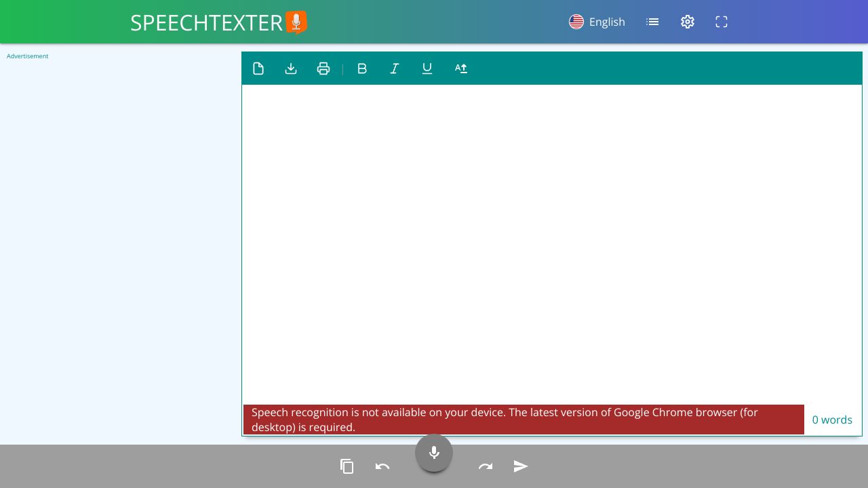This screenshot has height=488, width=868.
Task: Toggle bold formatting
Action: click(361, 68)
